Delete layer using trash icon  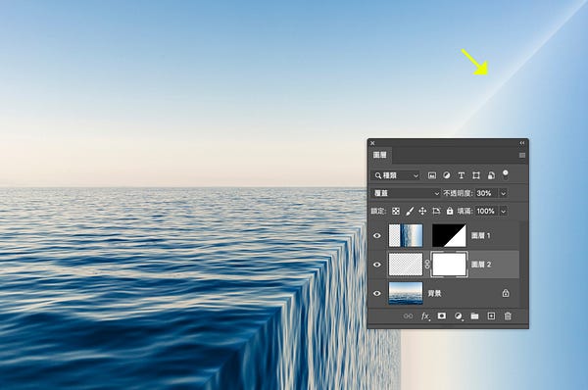[x=508, y=317]
